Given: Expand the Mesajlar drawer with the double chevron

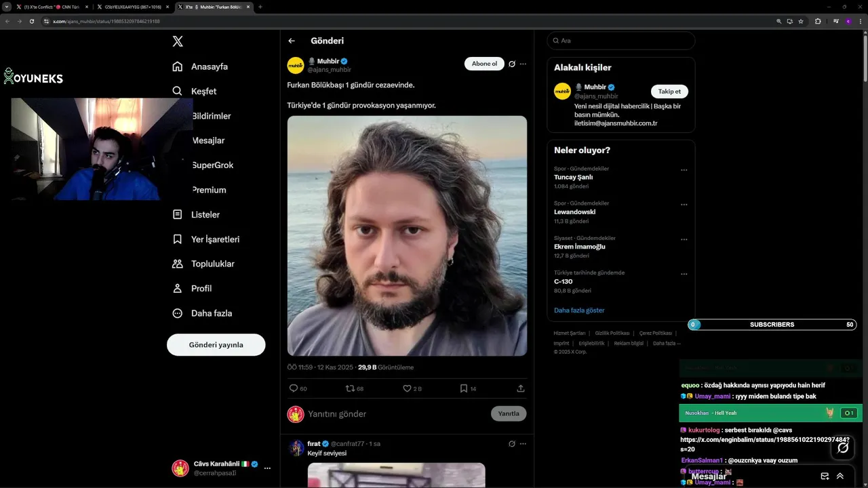Looking at the screenshot, I should pyautogui.click(x=840, y=476).
